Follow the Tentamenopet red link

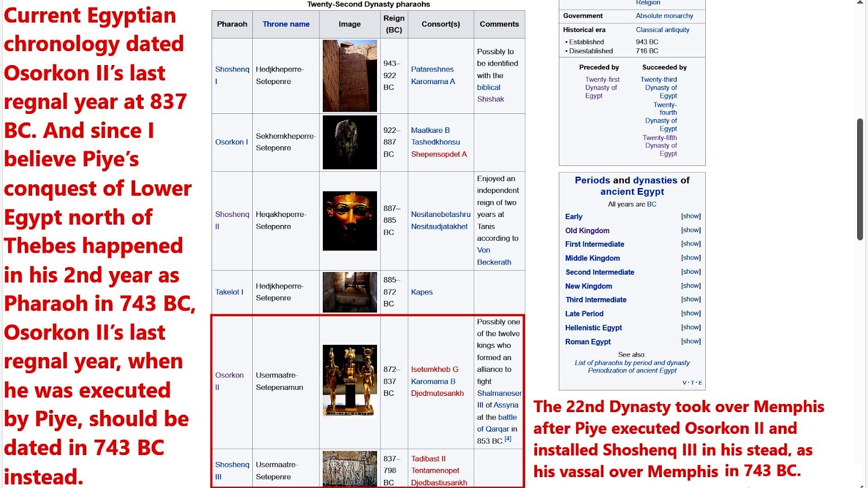point(435,471)
